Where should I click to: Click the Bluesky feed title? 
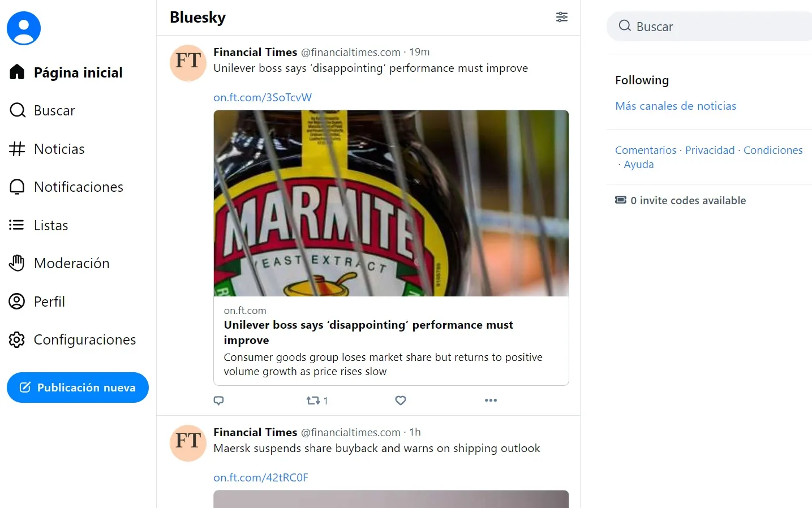[197, 18]
